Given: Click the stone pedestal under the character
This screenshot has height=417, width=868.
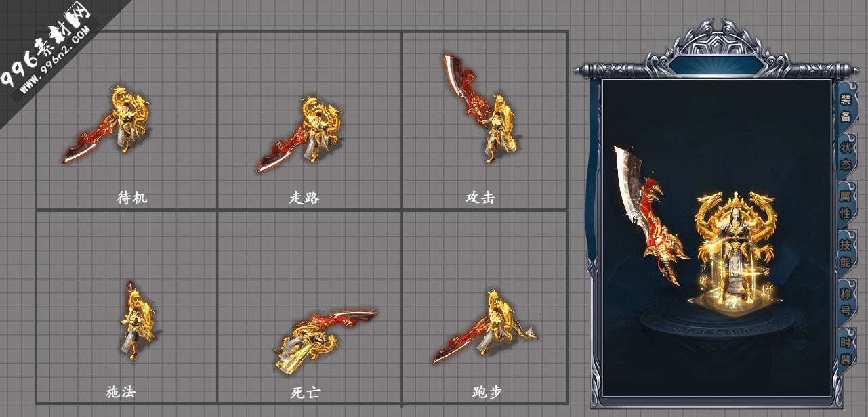Looking at the screenshot, I should [718, 325].
